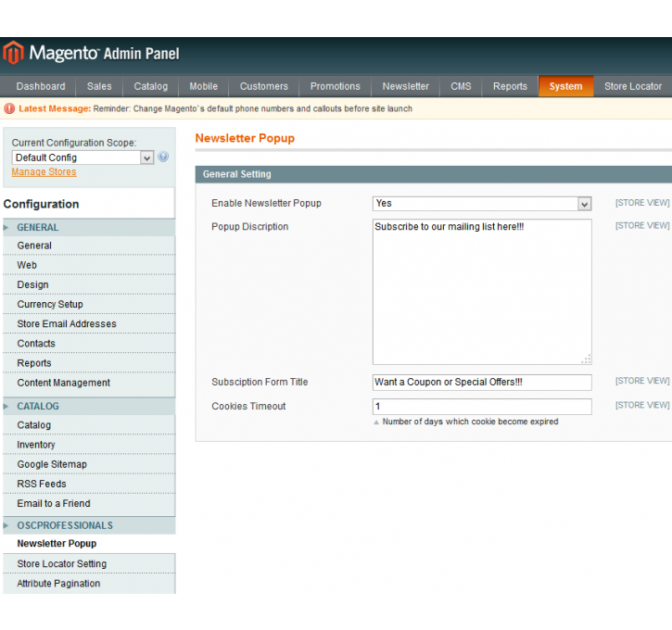Select Email to a Friend item
Screen dimensions: 672x630
[89, 504]
